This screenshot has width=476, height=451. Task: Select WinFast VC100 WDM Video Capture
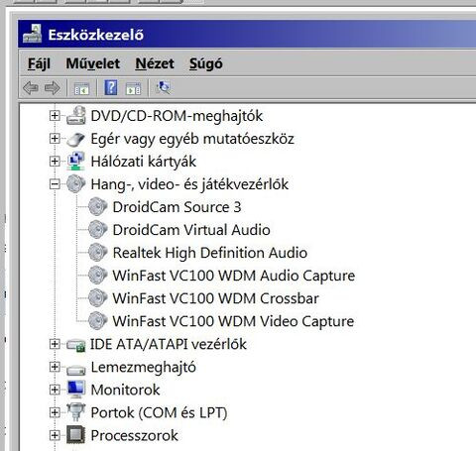(x=233, y=321)
